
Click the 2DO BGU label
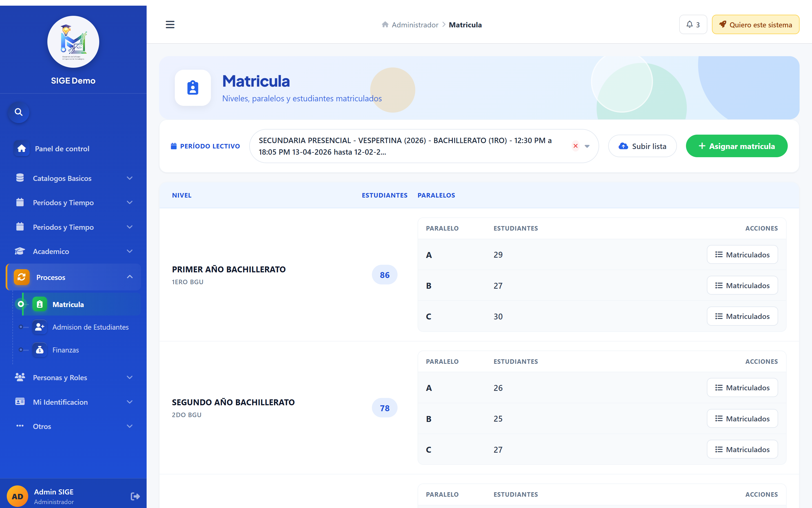point(187,415)
